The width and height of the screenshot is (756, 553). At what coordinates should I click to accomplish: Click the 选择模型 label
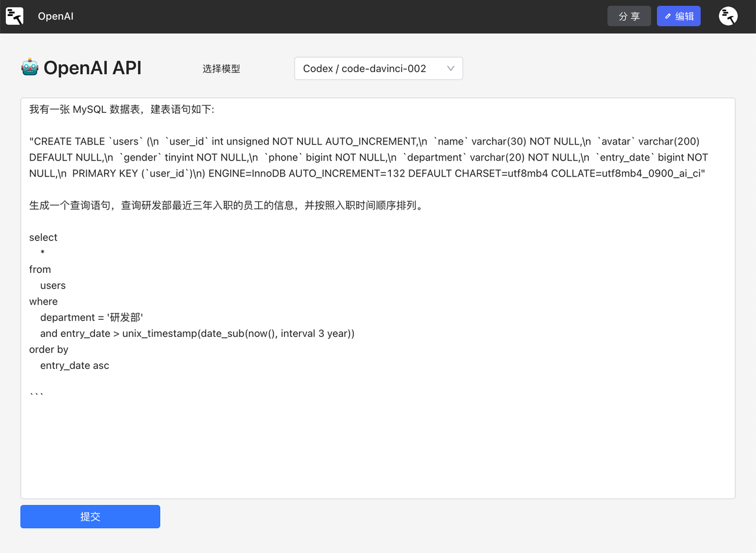[221, 68]
